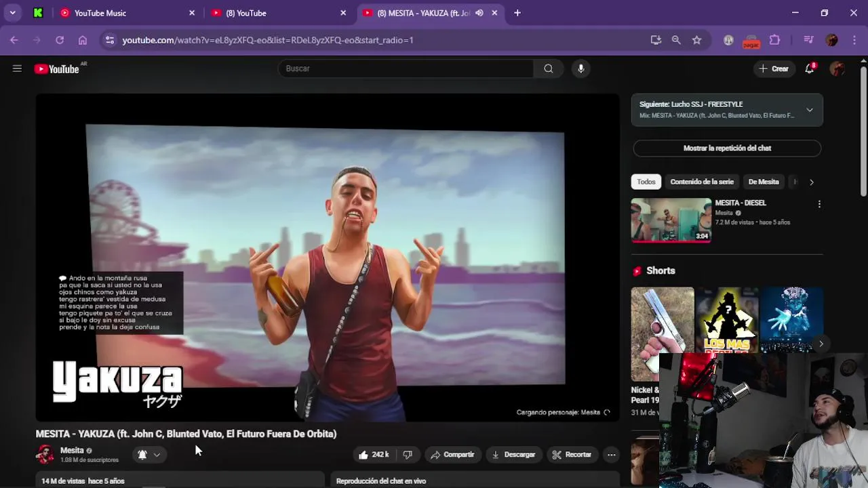
Task: Open the pistol Shorts thumbnail
Action: click(663, 334)
